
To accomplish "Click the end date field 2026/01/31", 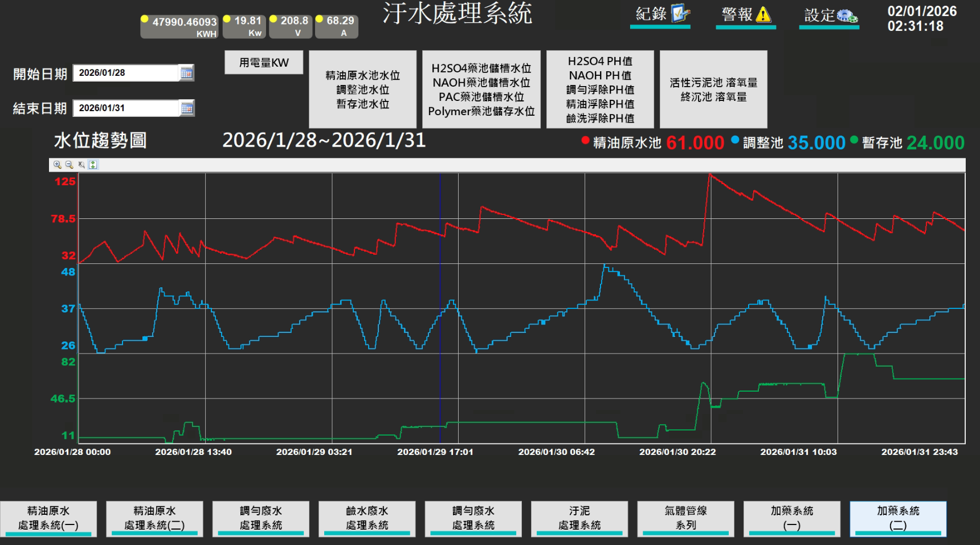I will 125,108.
